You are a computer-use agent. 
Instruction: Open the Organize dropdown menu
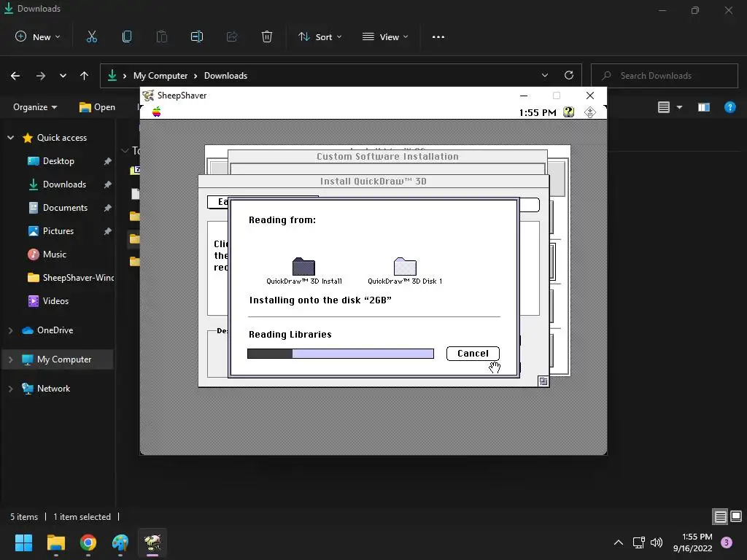point(35,107)
